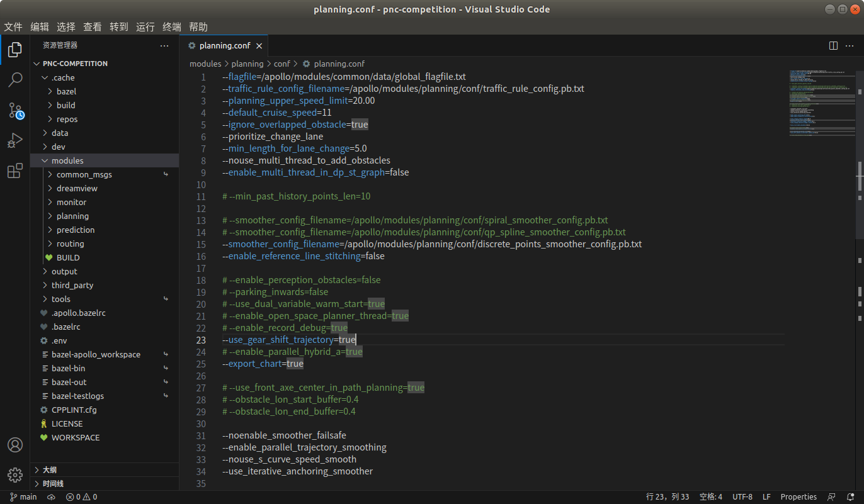This screenshot has height=504, width=864.
Task: Open the 文件 menu
Action: coord(13,26)
